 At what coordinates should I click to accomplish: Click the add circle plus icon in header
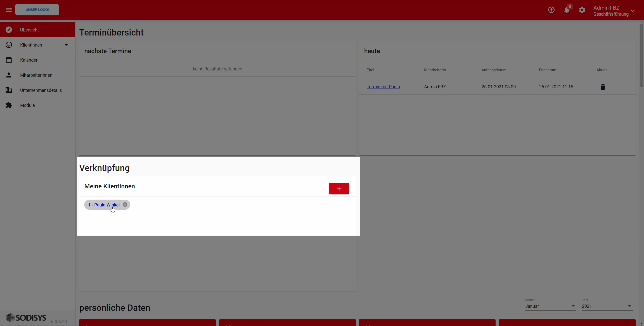[x=551, y=10]
